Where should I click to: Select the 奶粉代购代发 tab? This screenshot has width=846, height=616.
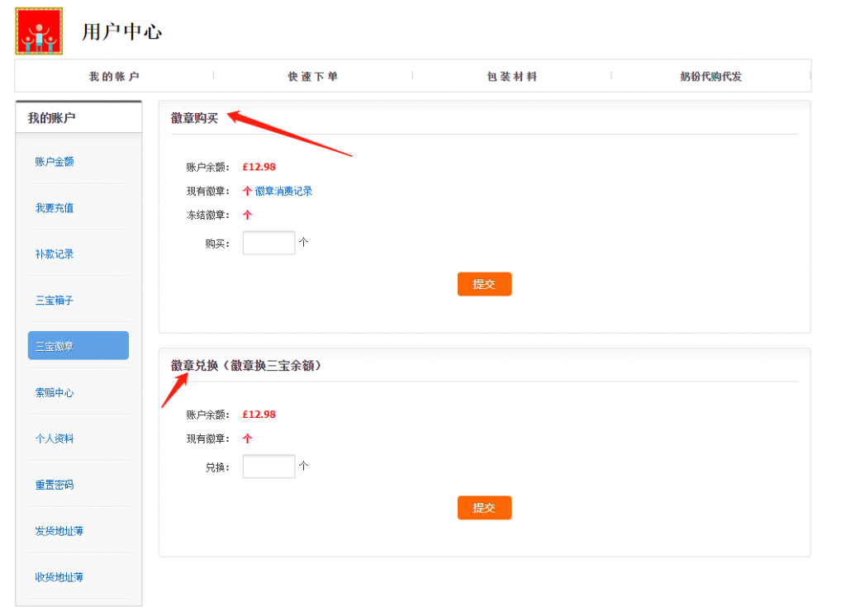[x=711, y=77]
